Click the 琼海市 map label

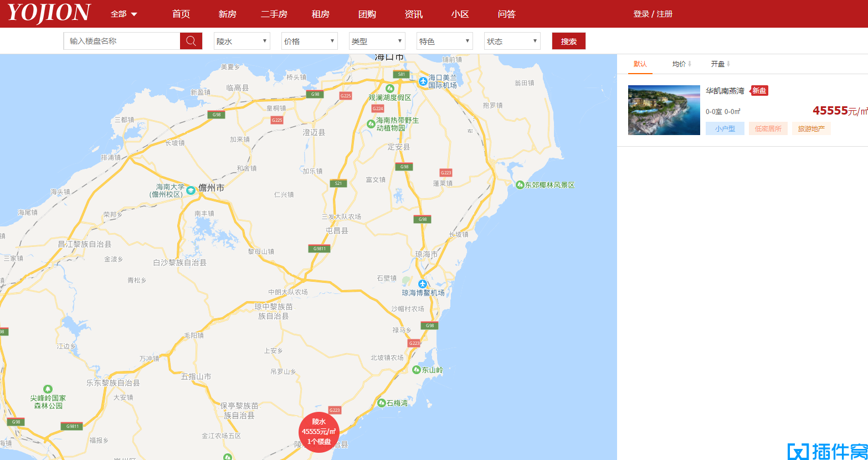(427, 254)
